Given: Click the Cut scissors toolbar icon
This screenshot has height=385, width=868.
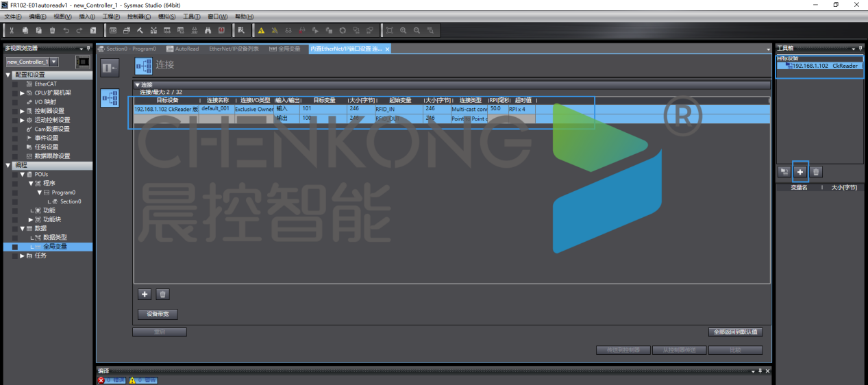Looking at the screenshot, I should (11, 30).
